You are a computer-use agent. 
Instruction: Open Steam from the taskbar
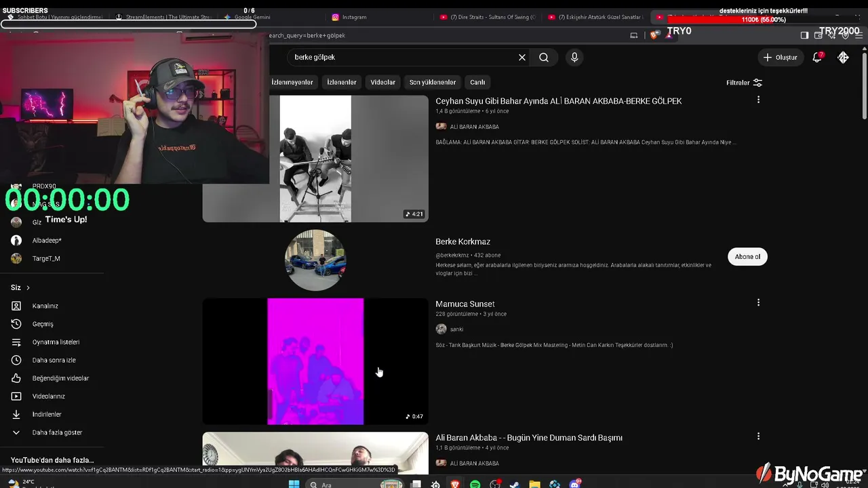coord(515,485)
